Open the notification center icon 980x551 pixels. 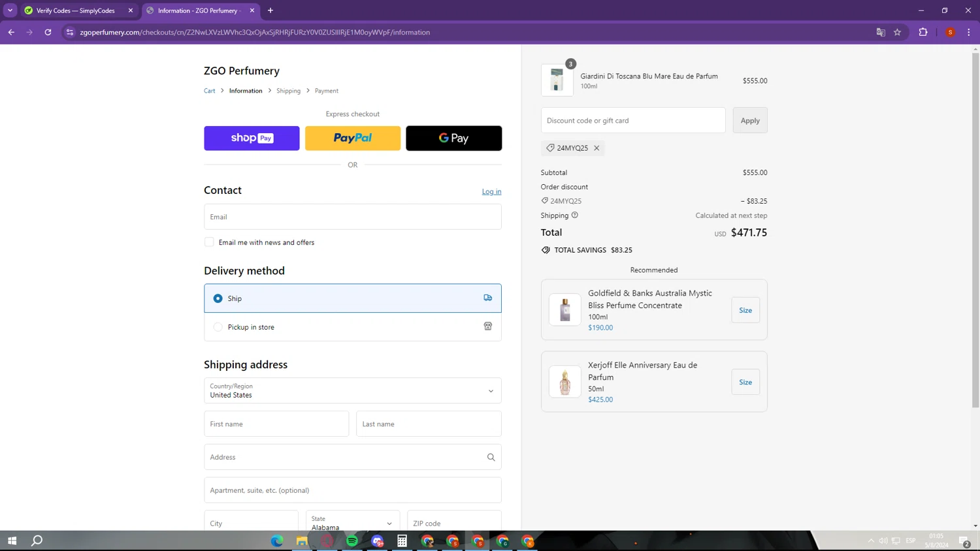coord(964,541)
